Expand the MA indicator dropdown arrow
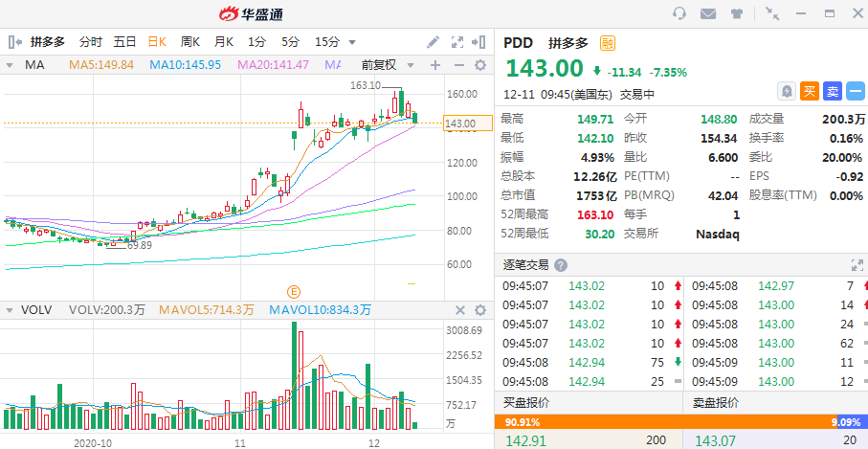868x449 pixels. click(10, 65)
